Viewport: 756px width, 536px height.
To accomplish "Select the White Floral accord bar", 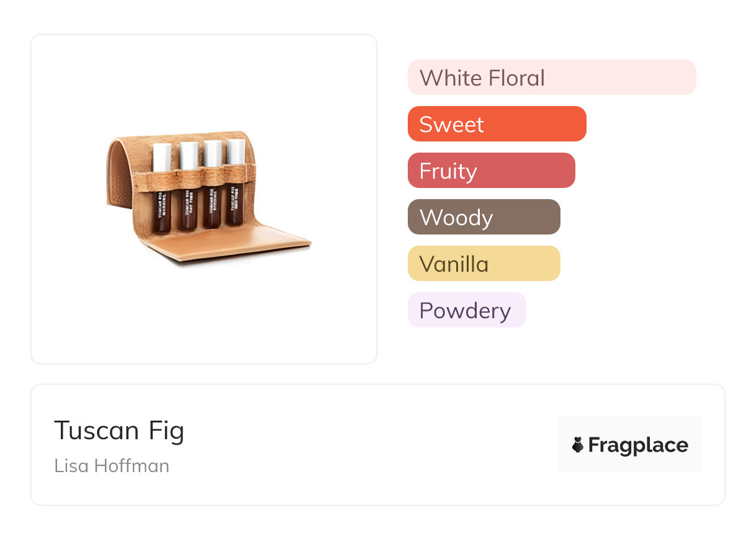I will coord(551,78).
